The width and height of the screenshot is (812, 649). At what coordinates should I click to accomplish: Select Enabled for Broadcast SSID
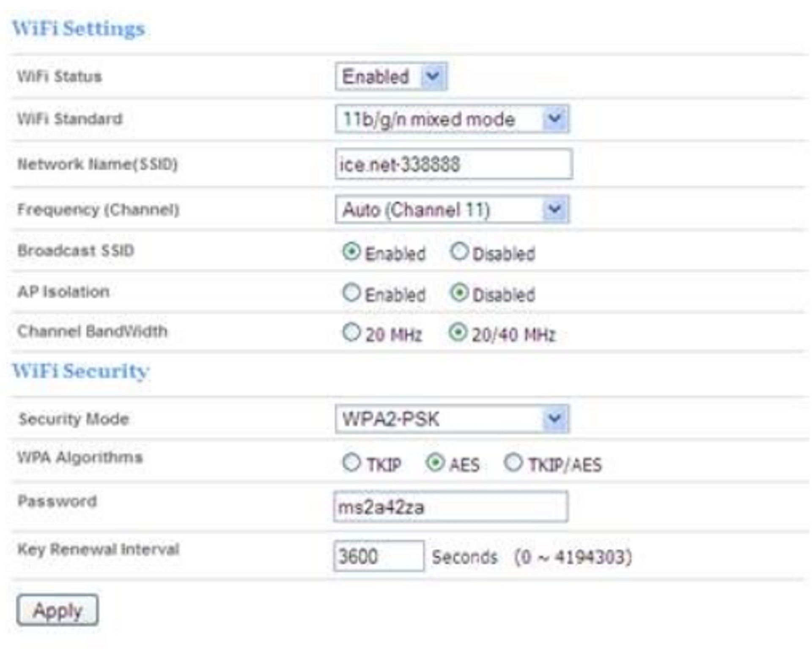[351, 252]
